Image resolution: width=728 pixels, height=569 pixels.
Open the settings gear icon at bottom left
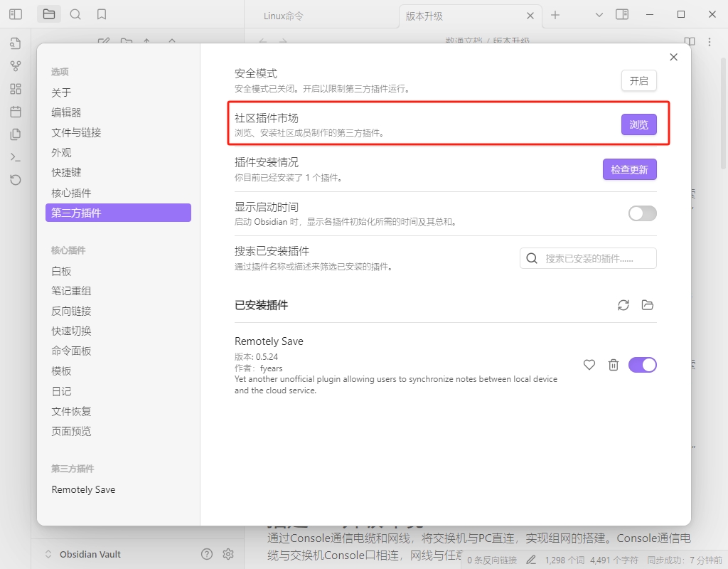pos(228,554)
